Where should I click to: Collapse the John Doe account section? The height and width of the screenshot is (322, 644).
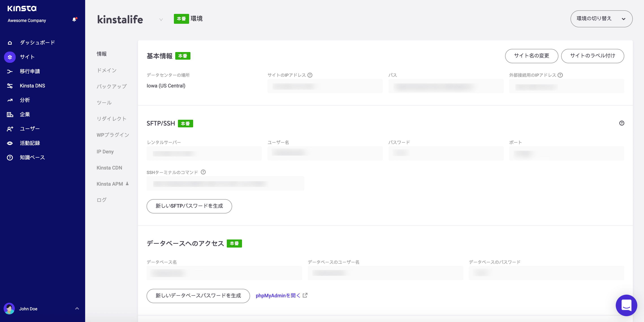pyautogui.click(x=77, y=309)
